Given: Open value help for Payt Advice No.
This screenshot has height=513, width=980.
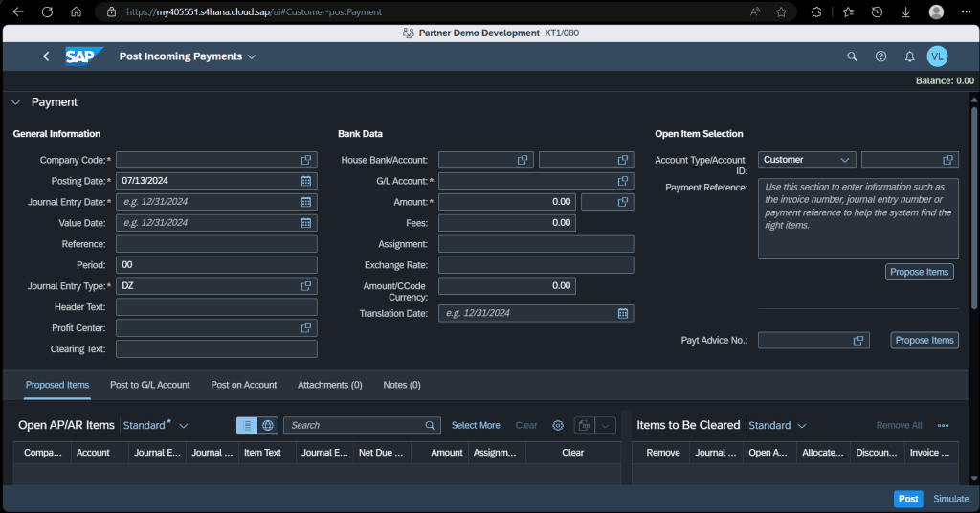Looking at the screenshot, I should [x=858, y=341].
